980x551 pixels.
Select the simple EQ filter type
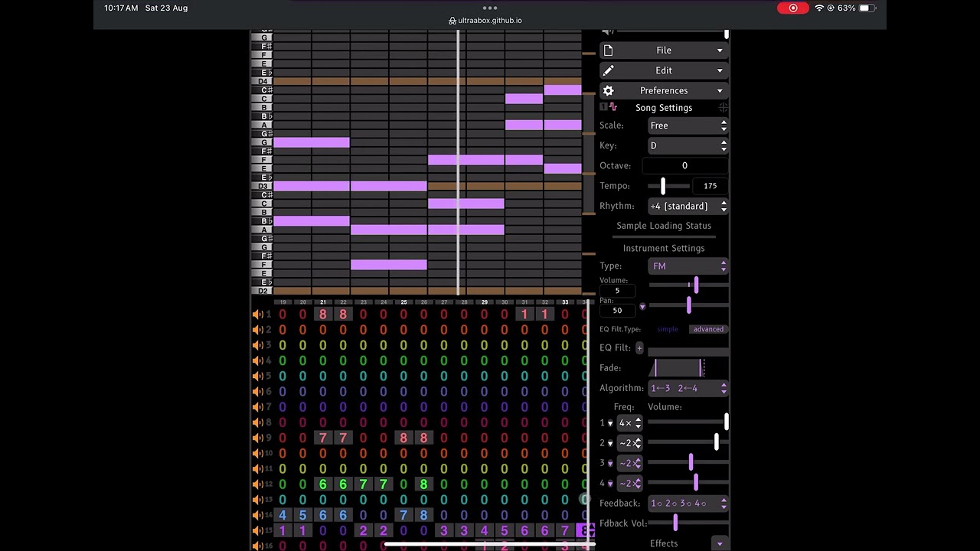(x=668, y=329)
